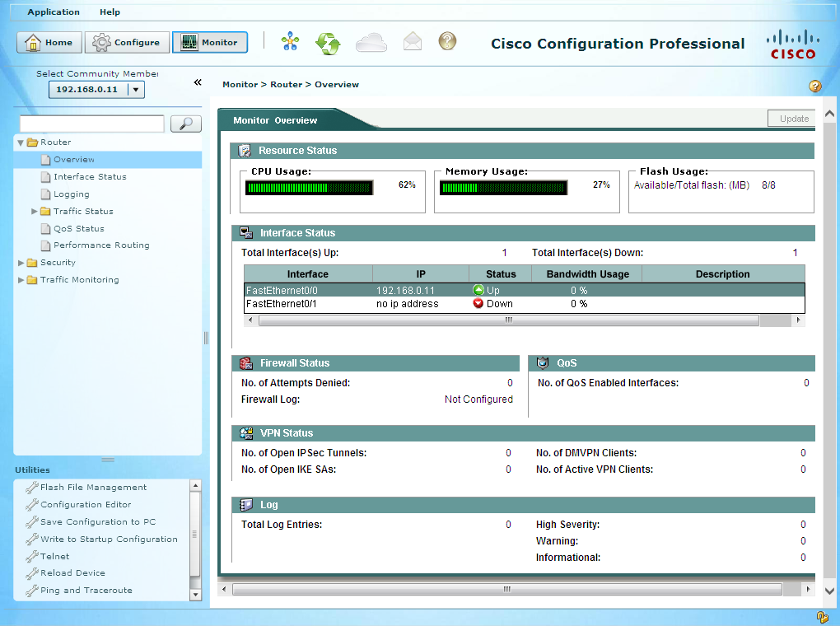The image size is (840, 626).
Task: Sort by the Interface column header
Action: (x=308, y=273)
